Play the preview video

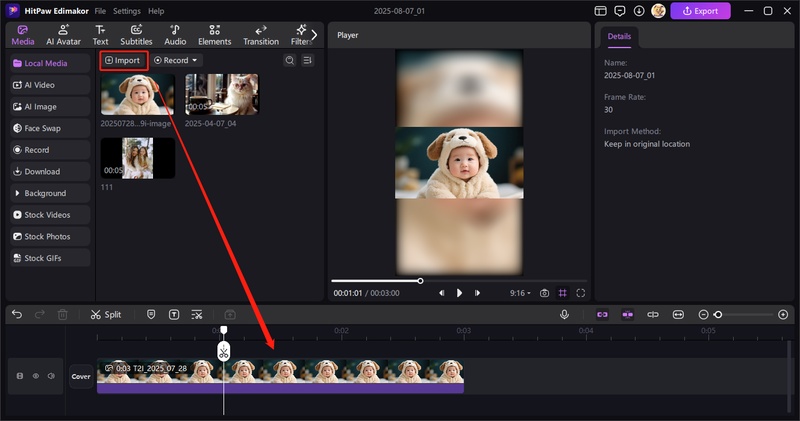pyautogui.click(x=459, y=293)
